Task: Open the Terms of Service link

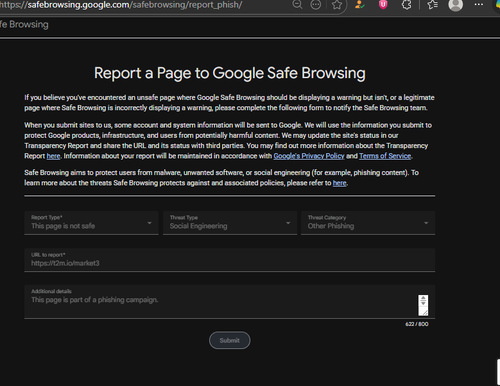Action: [385, 156]
